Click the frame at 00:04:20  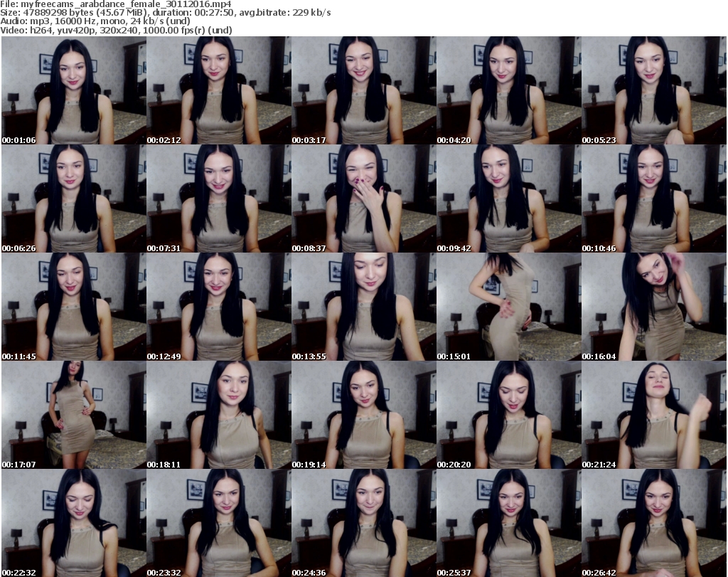point(509,90)
